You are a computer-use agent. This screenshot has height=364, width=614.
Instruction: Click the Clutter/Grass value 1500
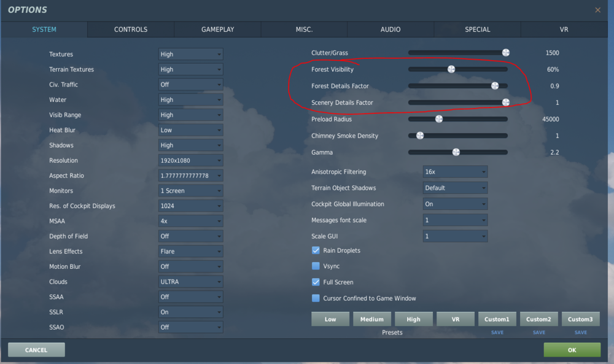(552, 53)
